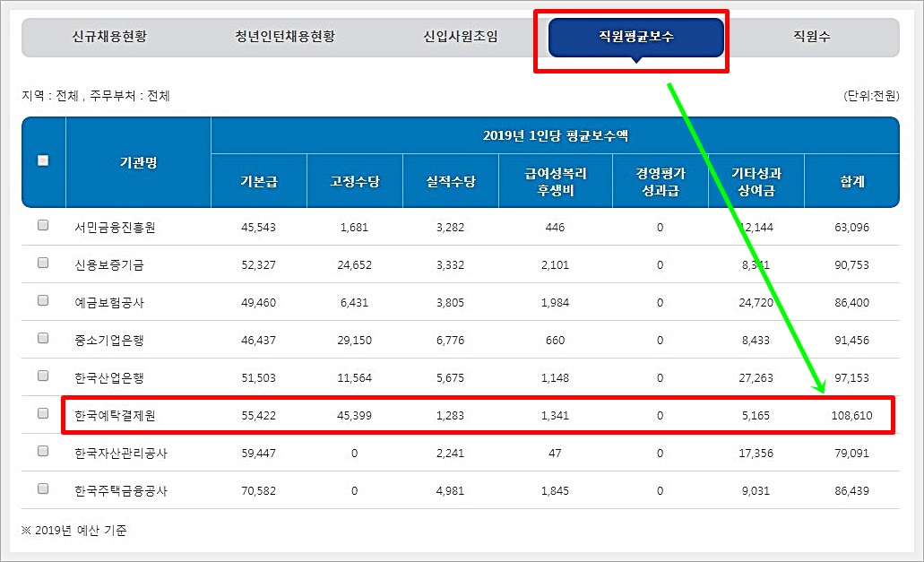Check the 신용보증기금 row checkbox
Image resolution: width=924 pixels, height=562 pixels.
pos(43,263)
